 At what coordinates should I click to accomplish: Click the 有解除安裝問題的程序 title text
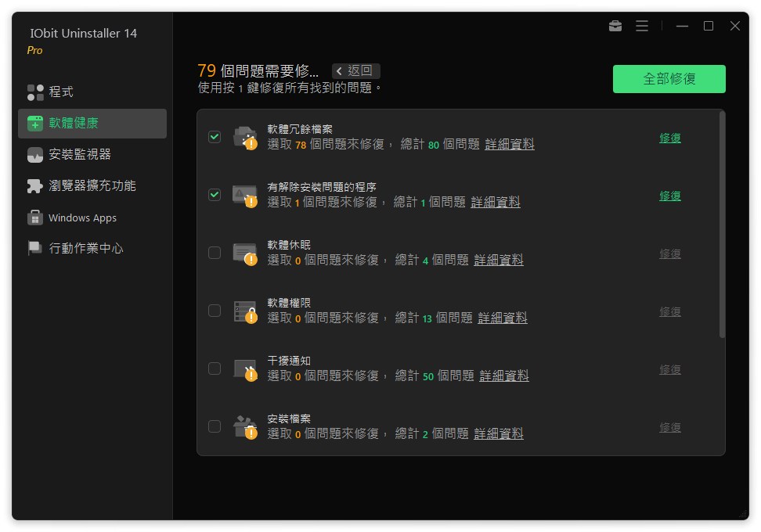(322, 187)
